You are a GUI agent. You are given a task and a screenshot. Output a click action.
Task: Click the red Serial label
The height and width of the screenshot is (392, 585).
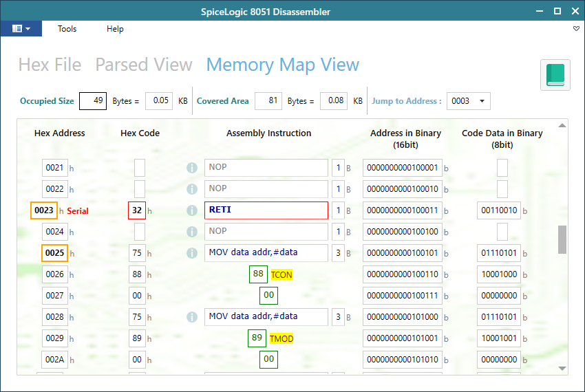tap(78, 210)
